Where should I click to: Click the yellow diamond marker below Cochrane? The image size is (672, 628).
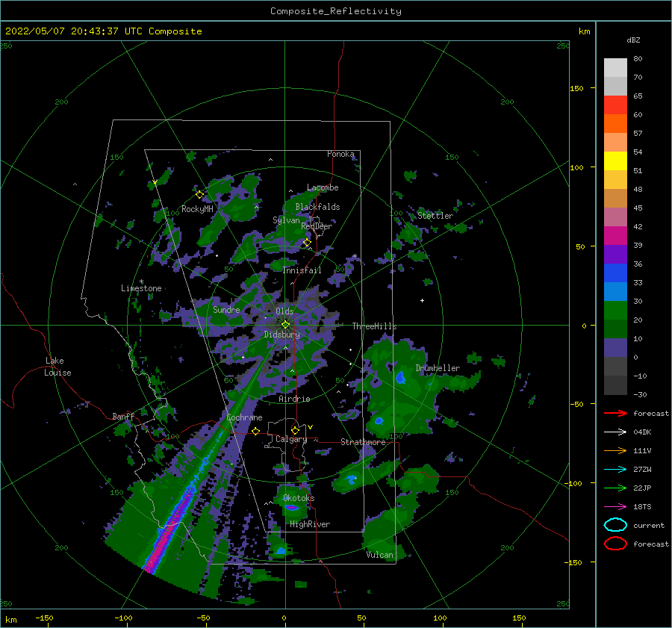(256, 431)
